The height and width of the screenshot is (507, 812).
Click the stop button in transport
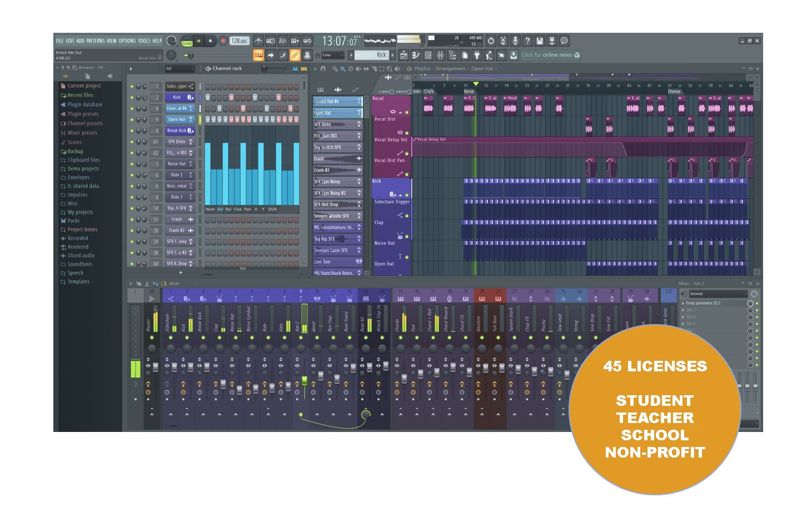pyautogui.click(x=210, y=41)
